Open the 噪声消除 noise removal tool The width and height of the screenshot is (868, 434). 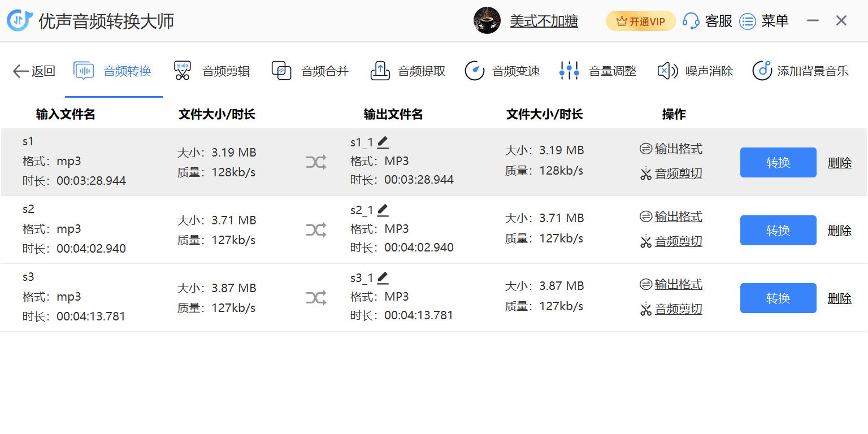coord(695,71)
